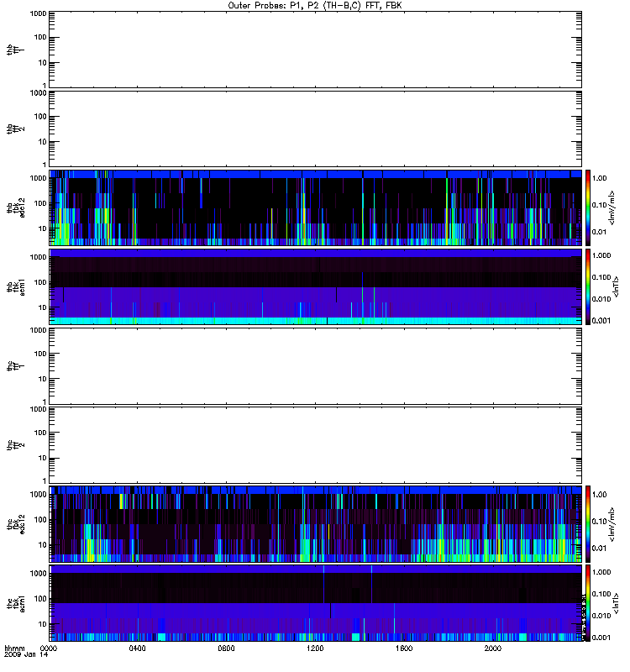Click the <|nT|> unit label of thc scm1 color bar

(616, 603)
